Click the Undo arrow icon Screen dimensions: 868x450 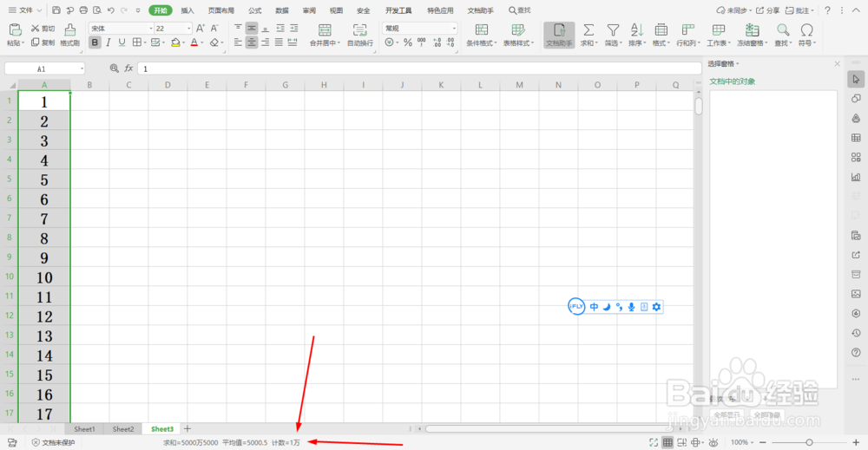(111, 10)
